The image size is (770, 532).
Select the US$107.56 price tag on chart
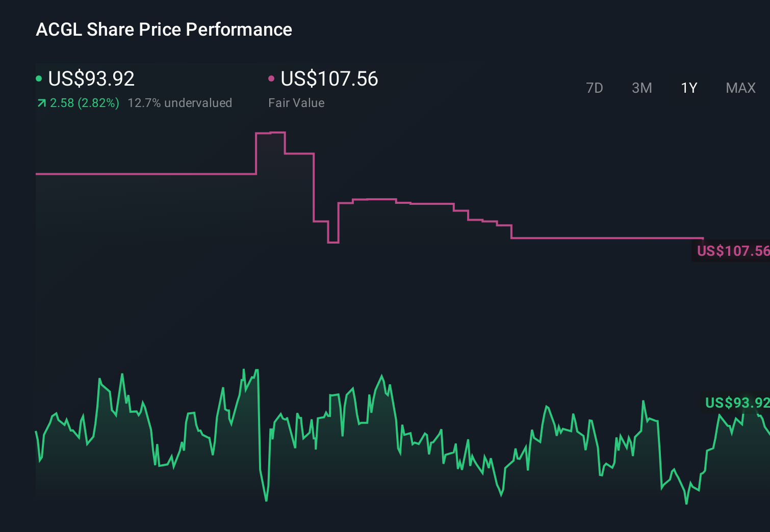733,251
